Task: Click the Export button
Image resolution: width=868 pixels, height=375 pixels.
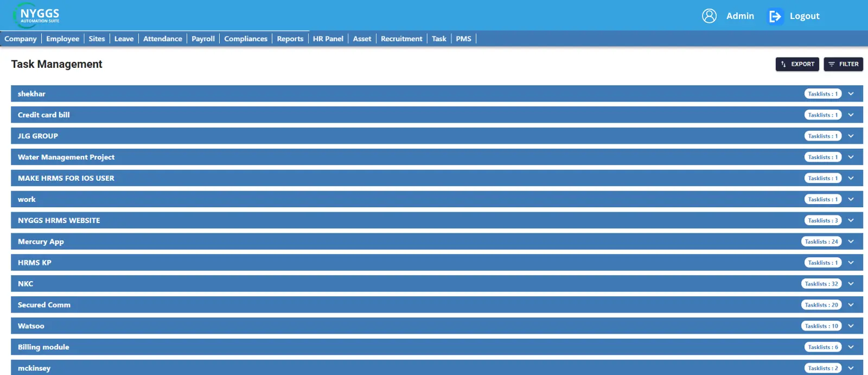Action: 797,64
